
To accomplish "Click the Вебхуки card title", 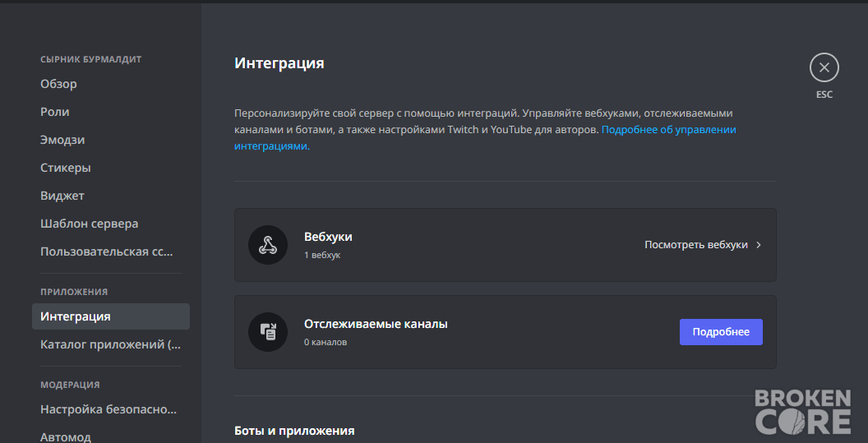I will pyautogui.click(x=328, y=237).
